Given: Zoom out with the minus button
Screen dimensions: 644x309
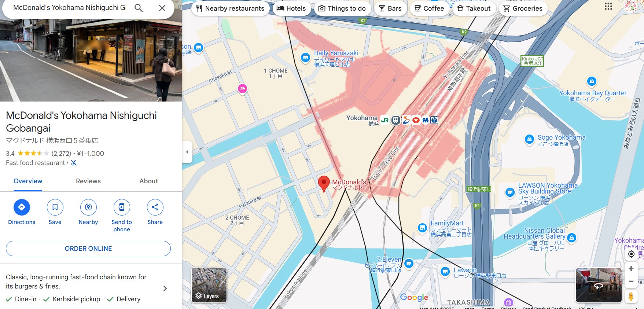Looking at the screenshot, I should click(x=631, y=282).
